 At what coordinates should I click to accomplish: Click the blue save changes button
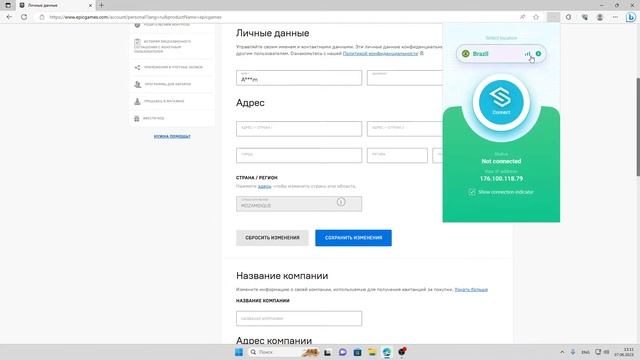click(353, 238)
